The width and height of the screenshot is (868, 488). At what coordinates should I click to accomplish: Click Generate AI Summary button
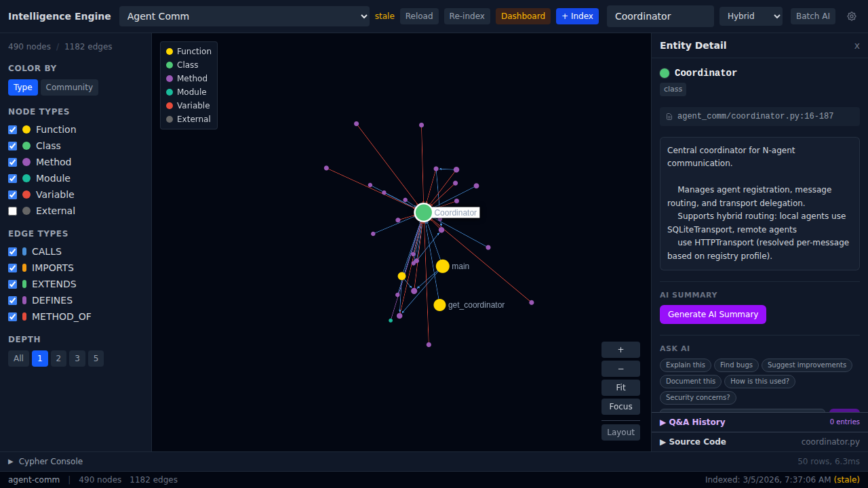pos(713,314)
